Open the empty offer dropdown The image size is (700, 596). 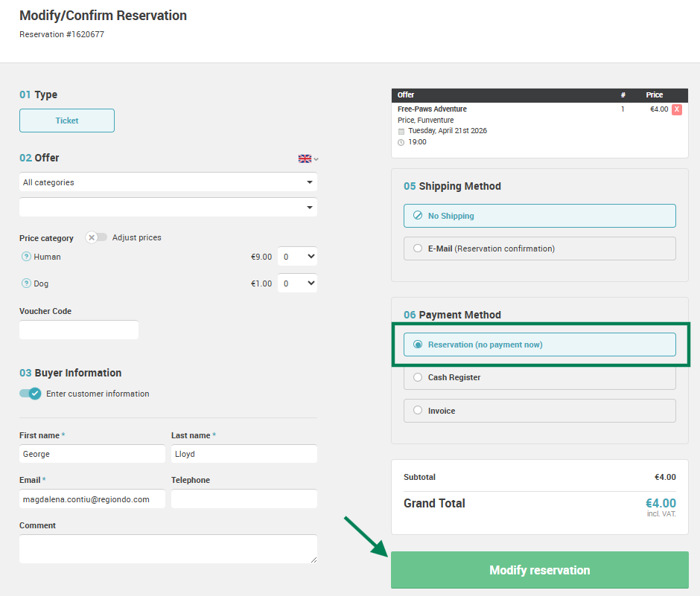click(168, 208)
